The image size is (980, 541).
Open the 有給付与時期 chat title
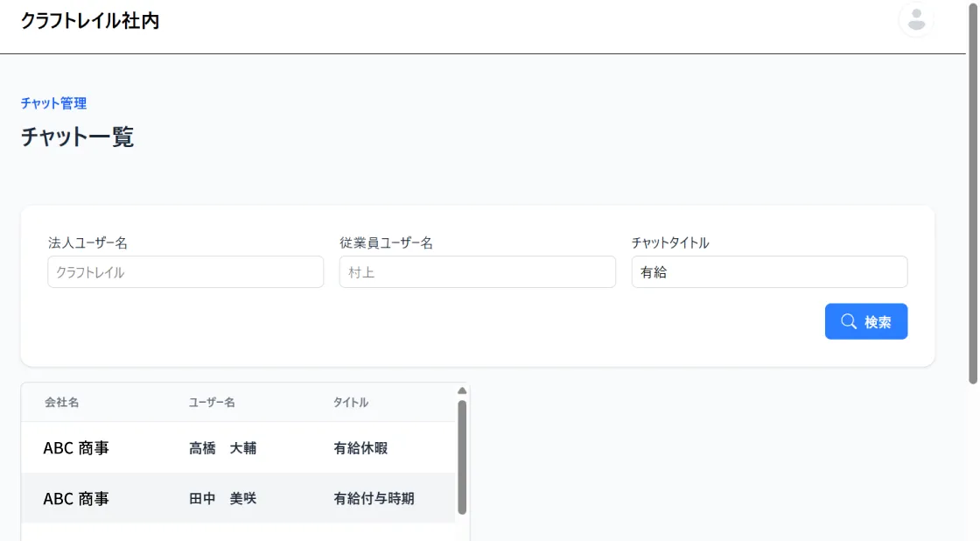click(374, 499)
